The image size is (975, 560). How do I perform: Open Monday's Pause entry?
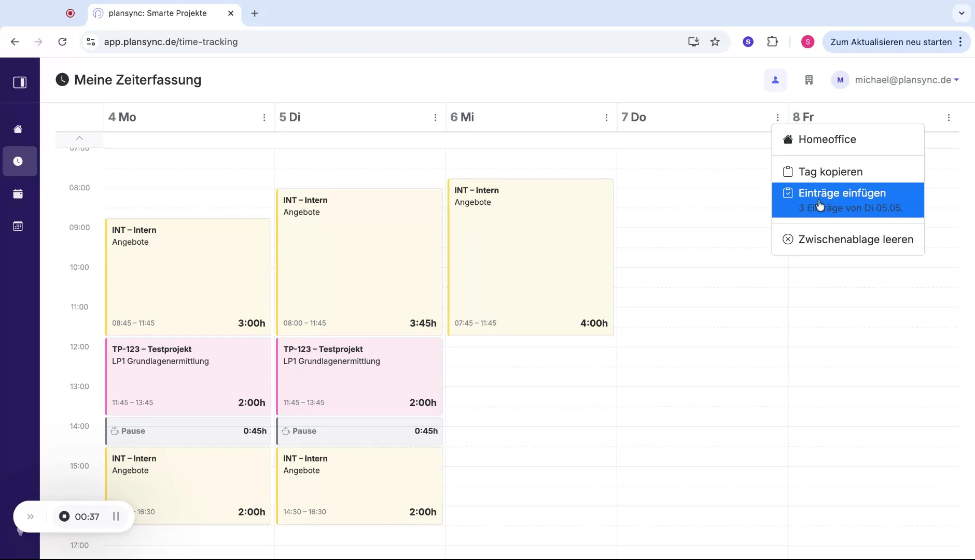click(x=188, y=431)
